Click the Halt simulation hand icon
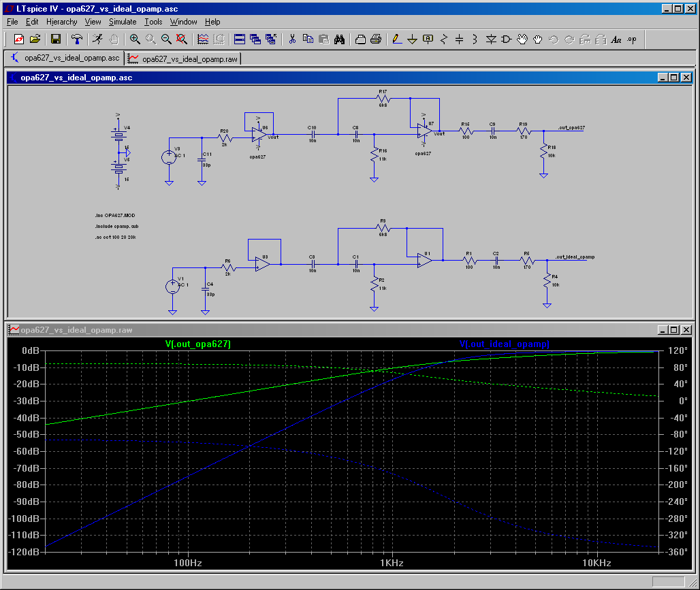Image resolution: width=700 pixels, height=590 pixels. 114,39
